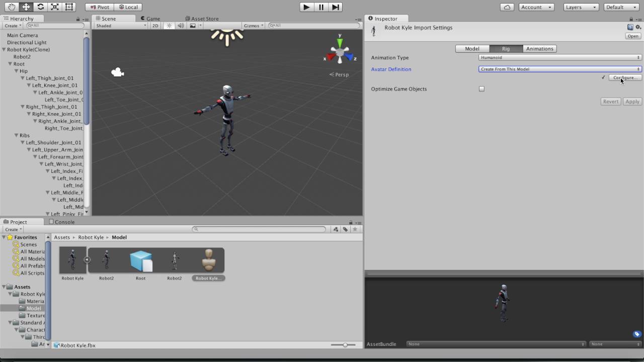Open the scene effects (camera) icon menu

pyautogui.click(x=193, y=25)
